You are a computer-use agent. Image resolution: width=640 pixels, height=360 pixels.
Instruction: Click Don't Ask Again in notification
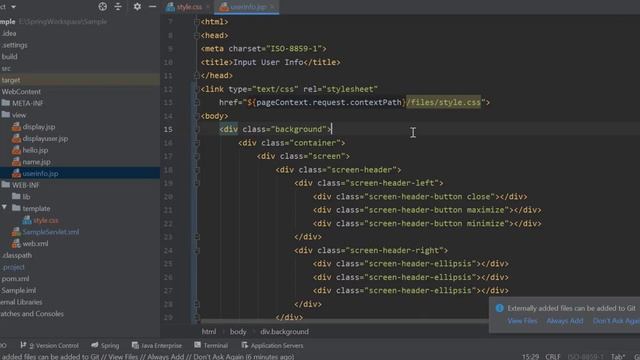[616, 321]
